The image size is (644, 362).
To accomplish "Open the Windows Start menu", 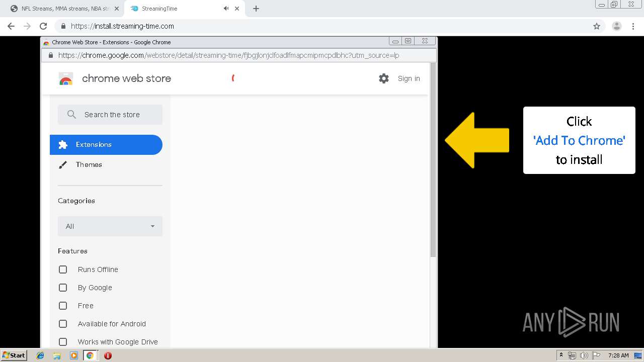I will click(14, 355).
